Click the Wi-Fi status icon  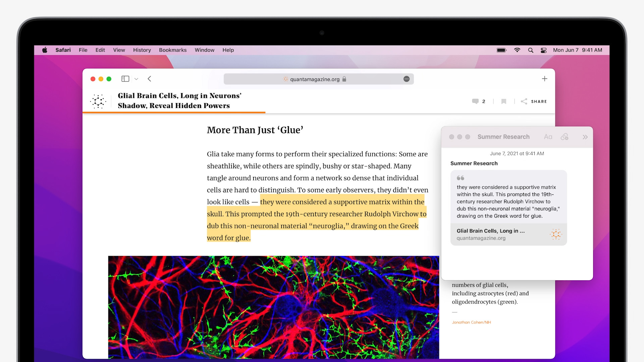(517, 50)
